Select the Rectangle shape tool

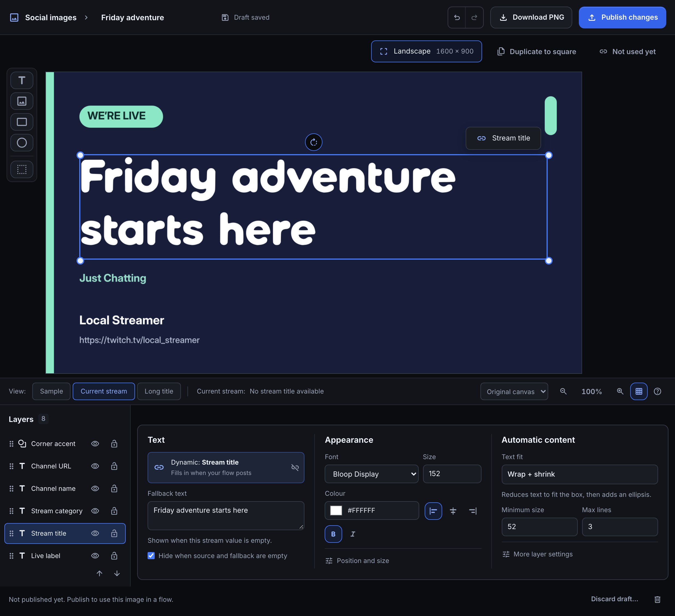[x=22, y=122]
